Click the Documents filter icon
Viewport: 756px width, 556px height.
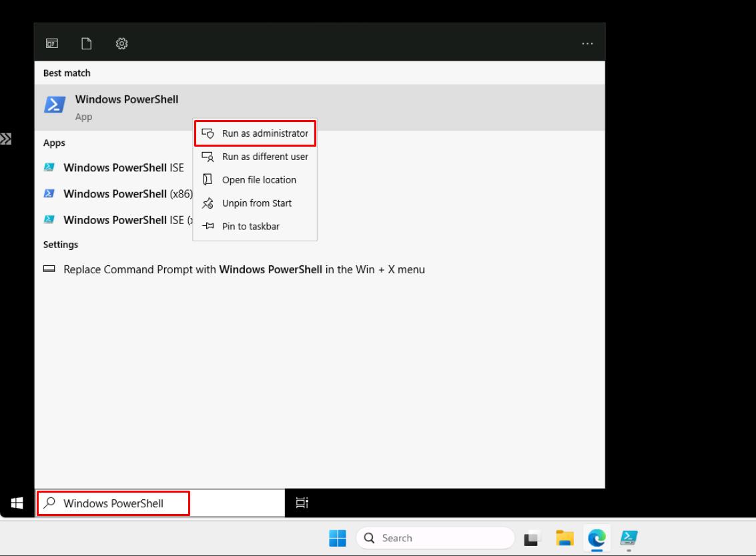(x=86, y=43)
